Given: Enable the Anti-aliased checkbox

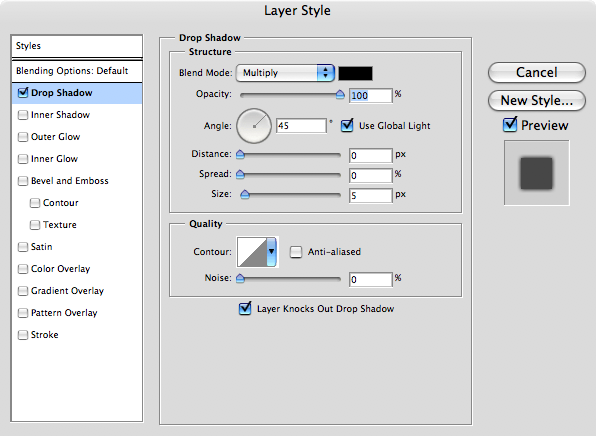Looking at the screenshot, I should pyautogui.click(x=296, y=252).
